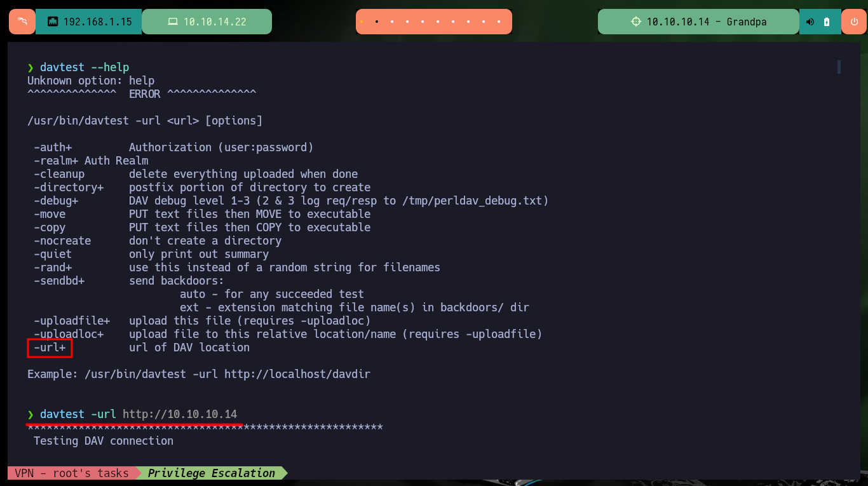Click the terminal scrollbar indicator

839,67
